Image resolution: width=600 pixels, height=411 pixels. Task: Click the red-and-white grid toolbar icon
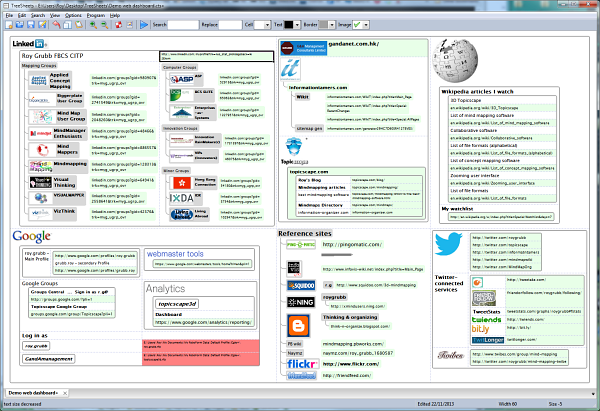point(118,25)
